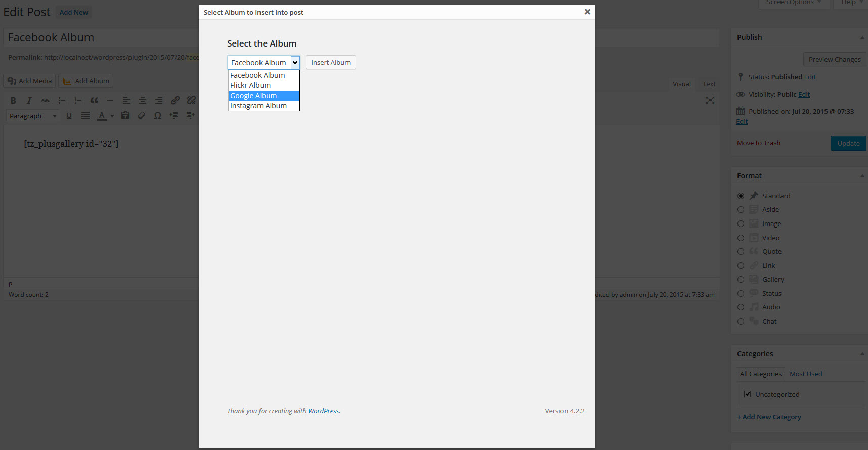868x450 pixels.
Task: Insert a bulleted list
Action: [x=62, y=100]
